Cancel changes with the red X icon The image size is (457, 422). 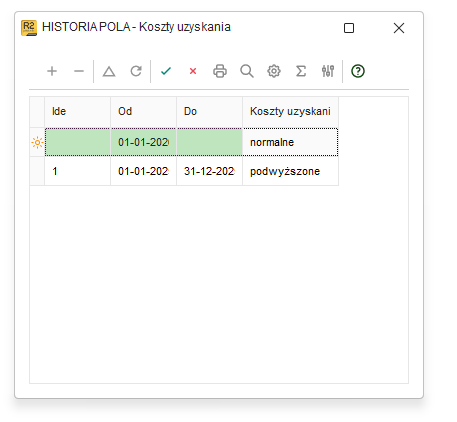(193, 71)
